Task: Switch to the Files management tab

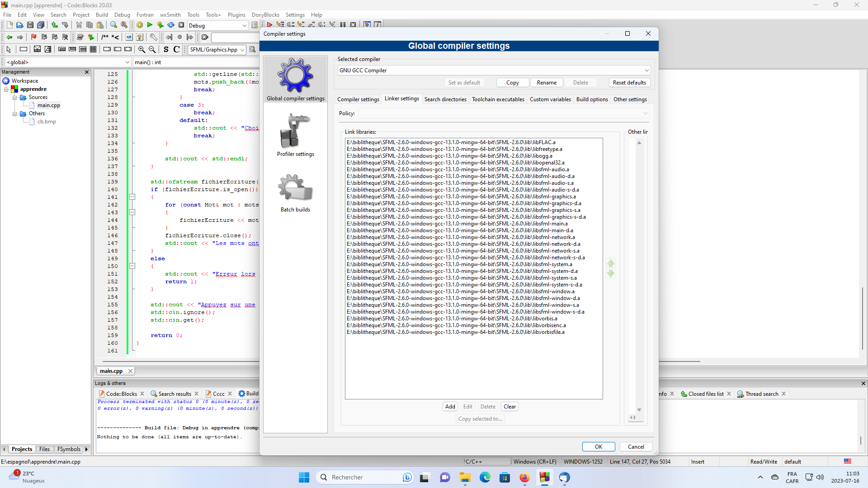Action: [44, 449]
